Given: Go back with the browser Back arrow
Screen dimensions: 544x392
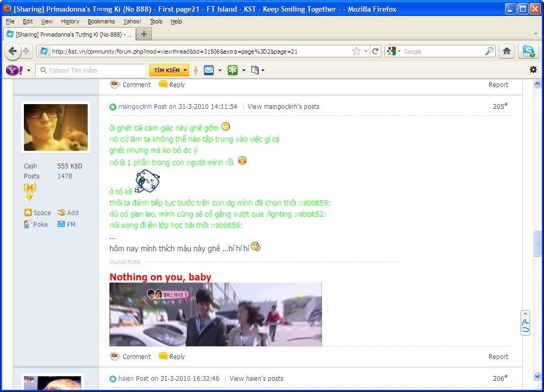Looking at the screenshot, I should pos(13,52).
